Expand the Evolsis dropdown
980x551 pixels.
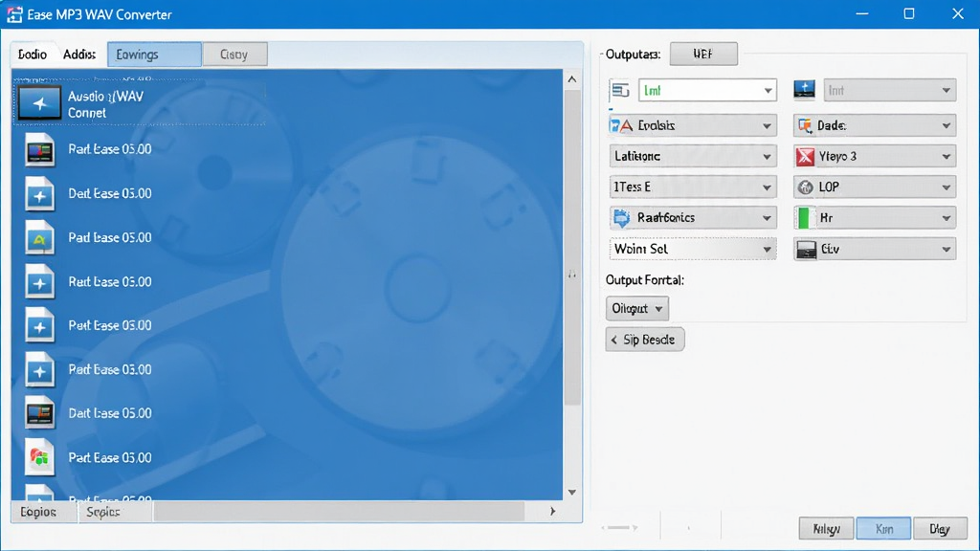click(x=693, y=125)
